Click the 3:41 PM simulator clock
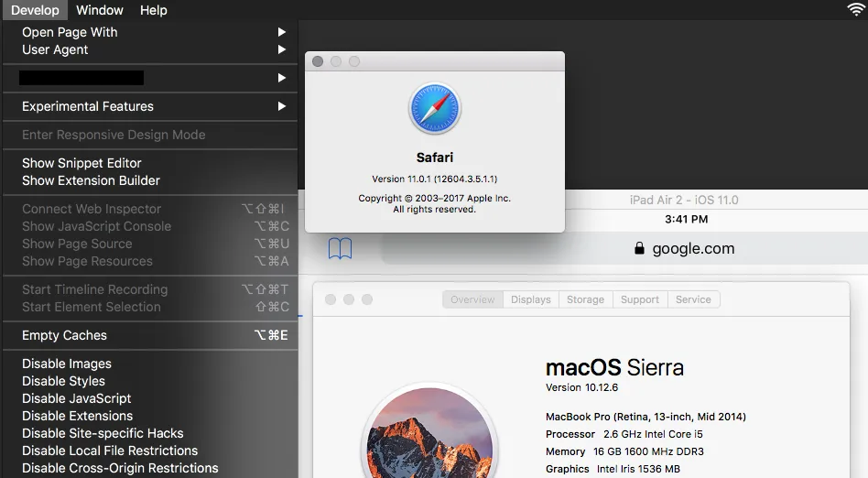868x478 pixels. coord(686,220)
